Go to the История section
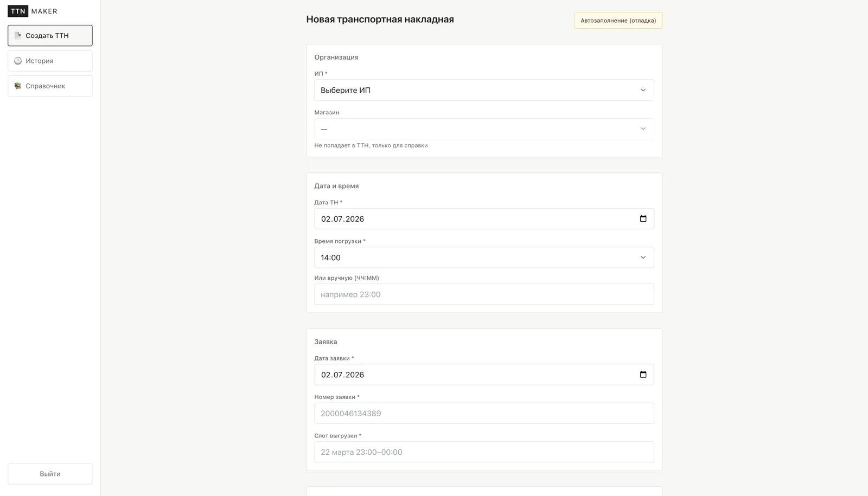Image resolution: width=868 pixels, height=496 pixels. 50,61
